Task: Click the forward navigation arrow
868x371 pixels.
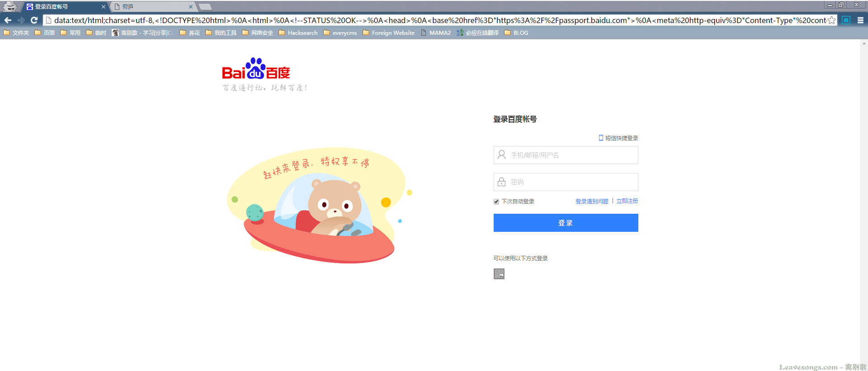Action: pos(21,20)
